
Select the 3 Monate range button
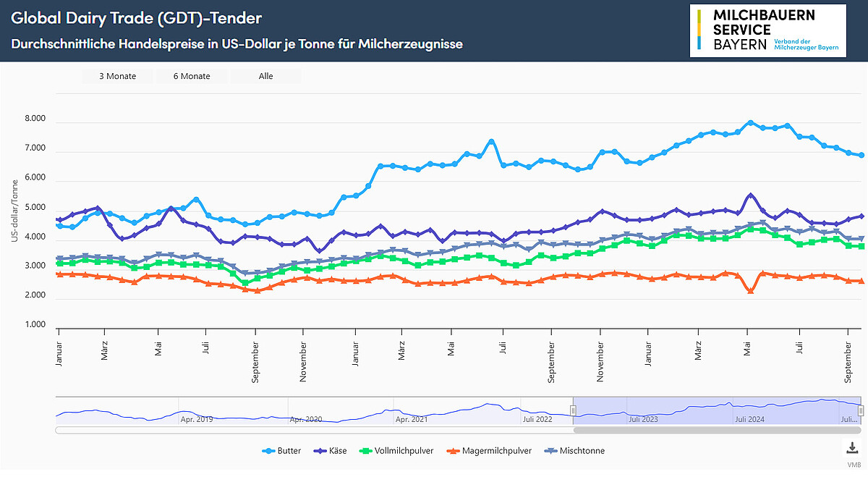pos(116,76)
